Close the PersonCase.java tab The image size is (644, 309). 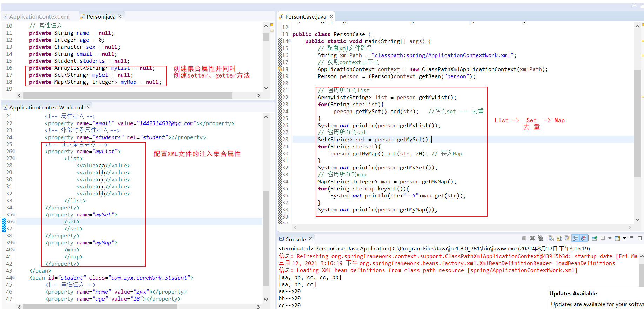[x=331, y=16]
